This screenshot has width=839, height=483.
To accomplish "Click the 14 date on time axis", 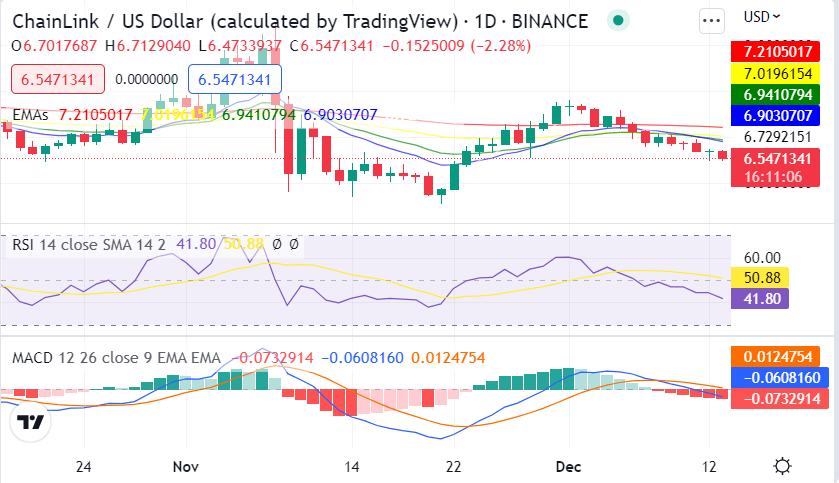I will click(352, 466).
